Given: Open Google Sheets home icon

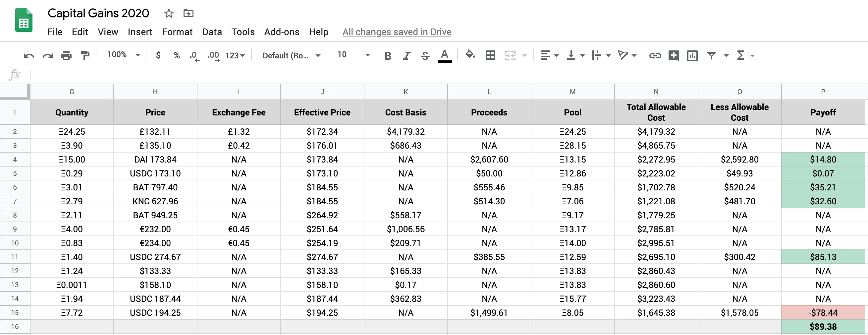Looking at the screenshot, I should tap(24, 20).
